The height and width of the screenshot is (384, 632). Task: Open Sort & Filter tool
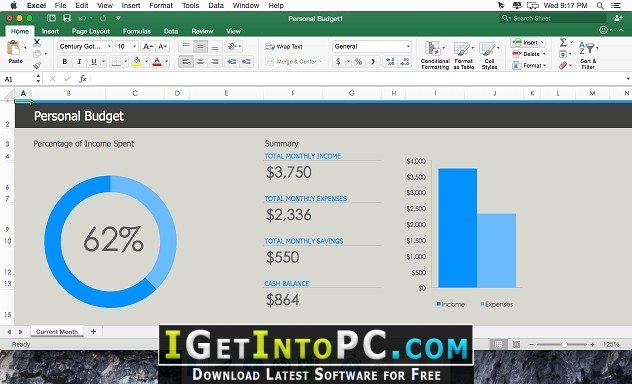pos(588,55)
